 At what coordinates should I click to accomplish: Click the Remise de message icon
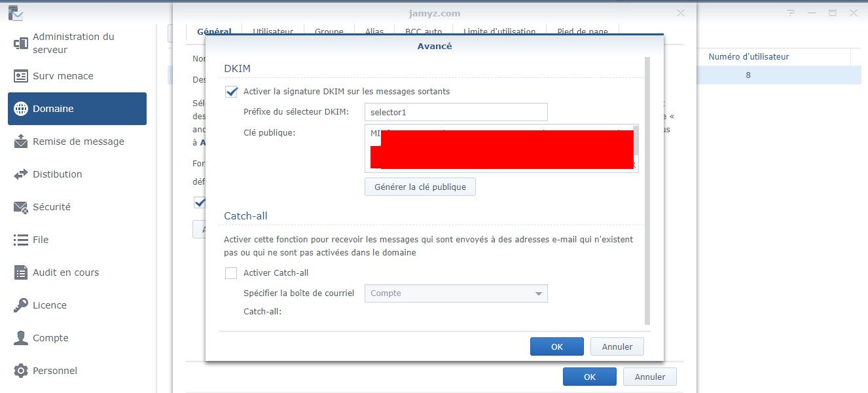[x=20, y=141]
